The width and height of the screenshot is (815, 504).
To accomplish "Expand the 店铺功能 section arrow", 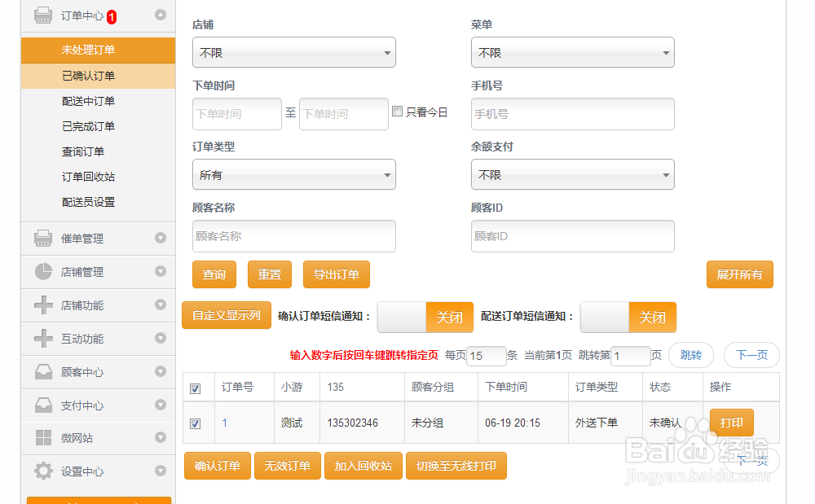I will 161,305.
